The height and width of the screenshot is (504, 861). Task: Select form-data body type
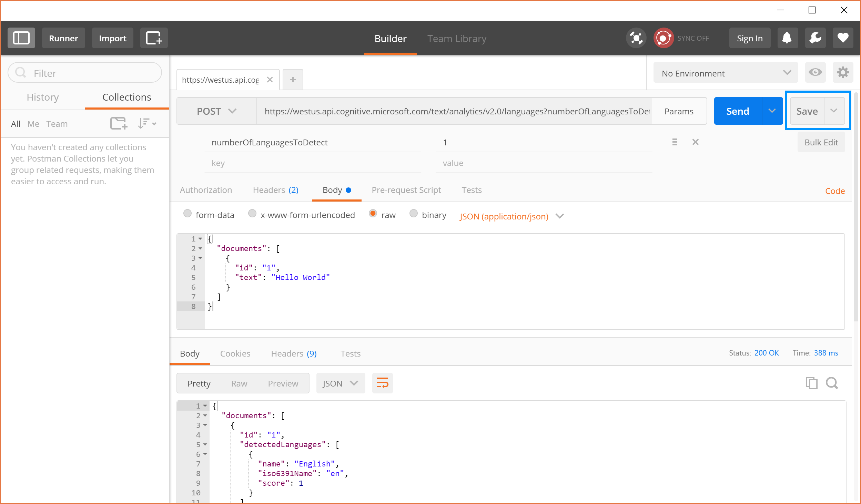pyautogui.click(x=188, y=214)
